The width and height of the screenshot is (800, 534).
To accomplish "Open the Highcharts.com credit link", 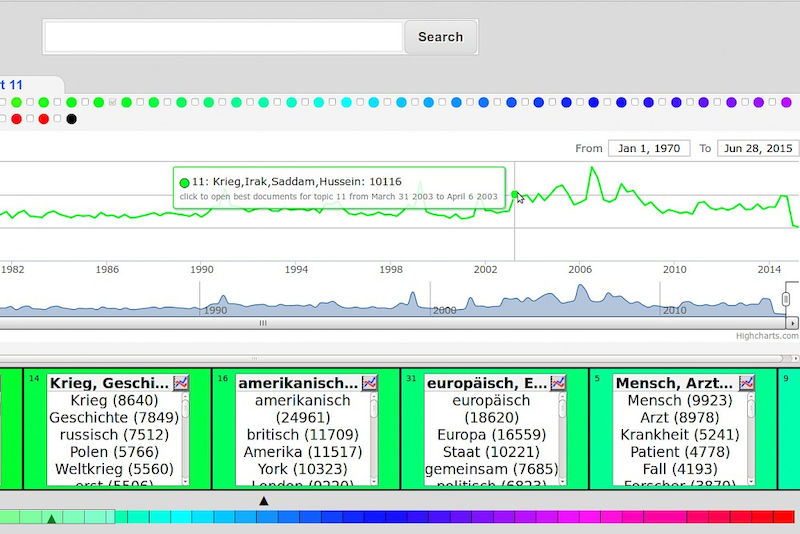I will point(766,336).
